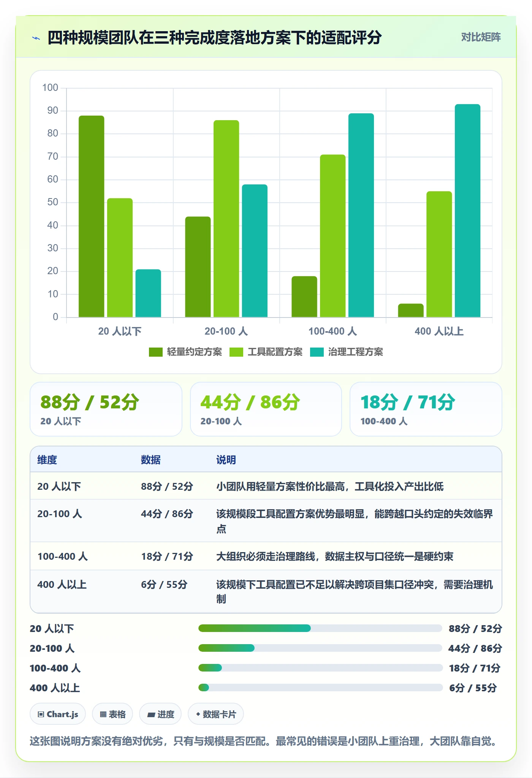Image resolution: width=532 pixels, height=778 pixels.
Task: Click the 18分 / 71分 data card
Action: (x=426, y=409)
